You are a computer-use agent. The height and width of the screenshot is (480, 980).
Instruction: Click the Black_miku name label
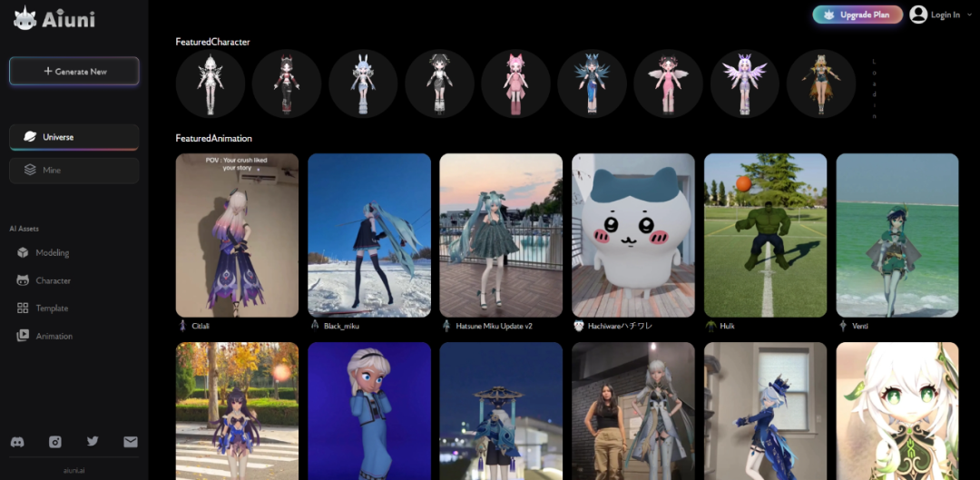(341, 327)
